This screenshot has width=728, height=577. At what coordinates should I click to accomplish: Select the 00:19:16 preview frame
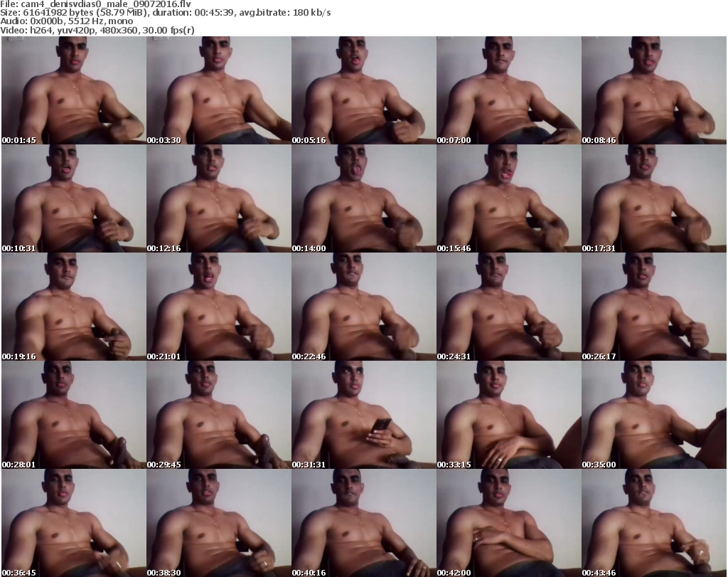[74, 307]
